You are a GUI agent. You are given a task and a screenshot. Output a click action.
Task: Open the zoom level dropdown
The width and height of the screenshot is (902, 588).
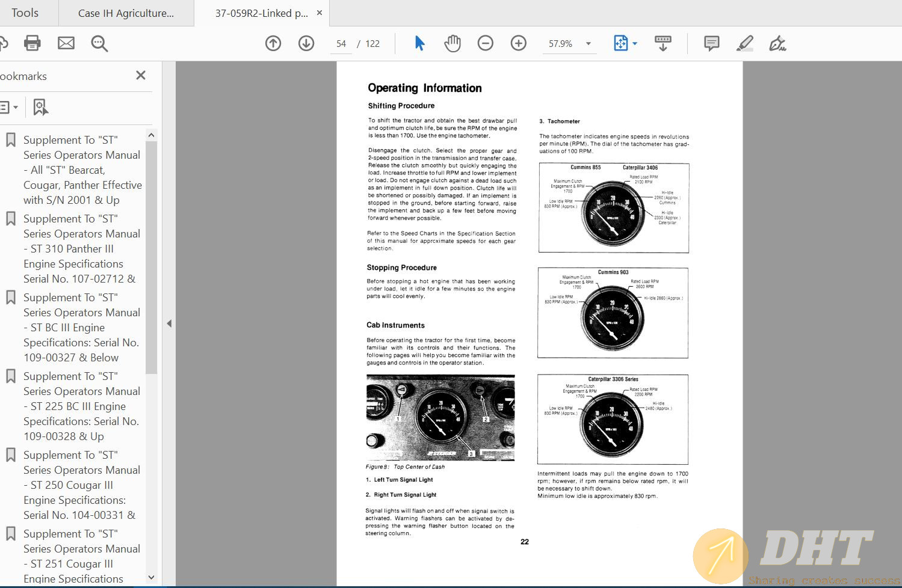pyautogui.click(x=588, y=43)
